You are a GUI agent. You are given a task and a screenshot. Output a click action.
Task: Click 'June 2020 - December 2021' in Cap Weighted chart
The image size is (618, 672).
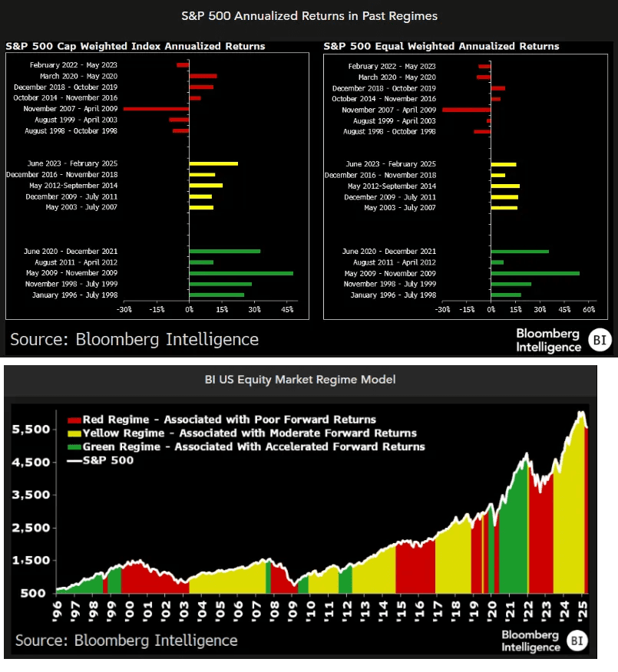(71, 252)
